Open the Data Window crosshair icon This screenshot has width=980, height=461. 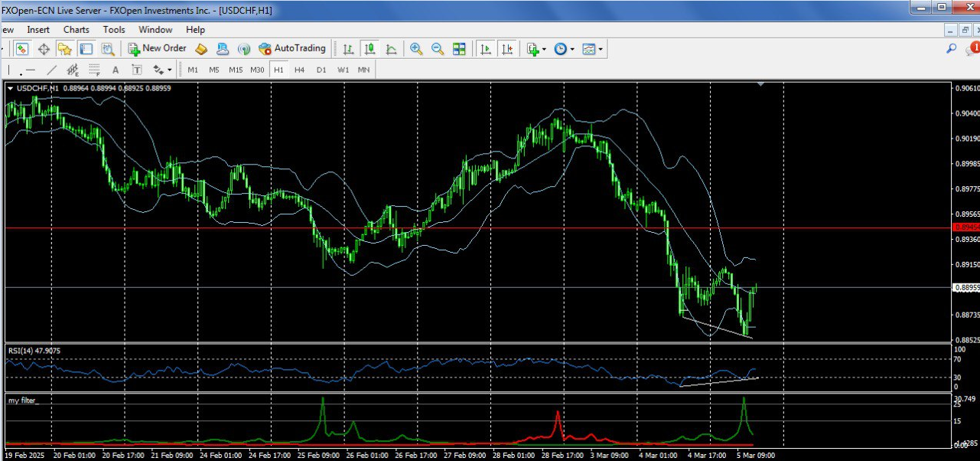tap(44, 49)
